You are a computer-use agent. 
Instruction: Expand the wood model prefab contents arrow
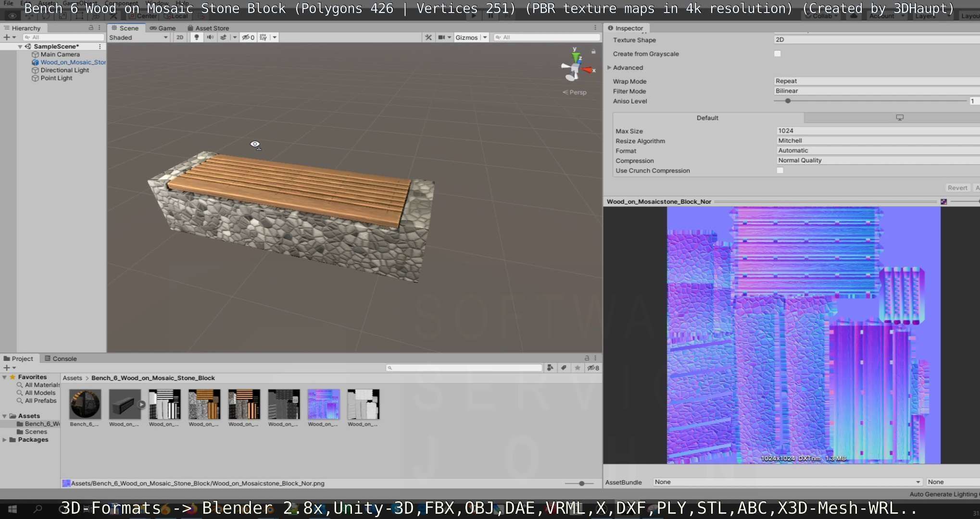click(141, 405)
